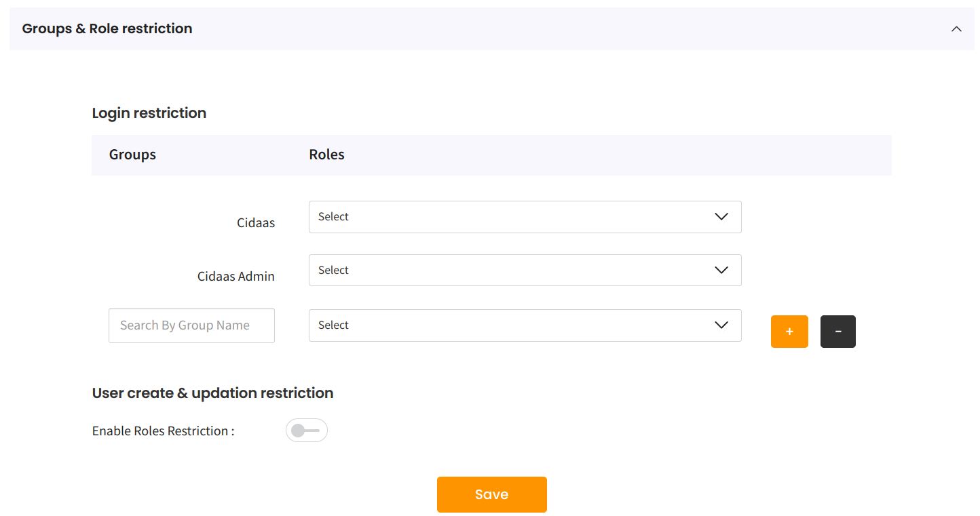Click the Groups & Role restriction header title
Image resolution: width=980 pixels, height=516 pixels.
point(107,28)
